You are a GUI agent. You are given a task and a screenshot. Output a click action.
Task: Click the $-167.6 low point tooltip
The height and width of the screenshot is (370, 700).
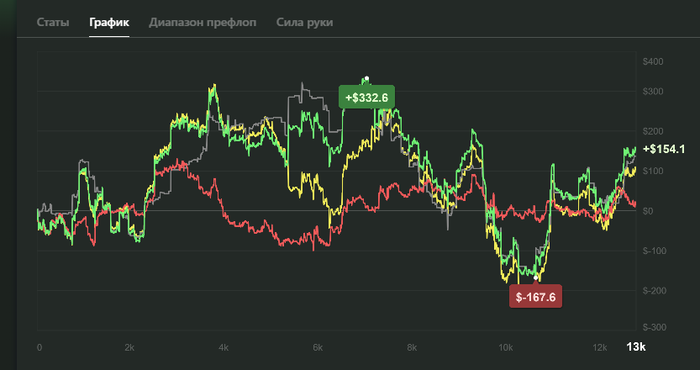536,296
